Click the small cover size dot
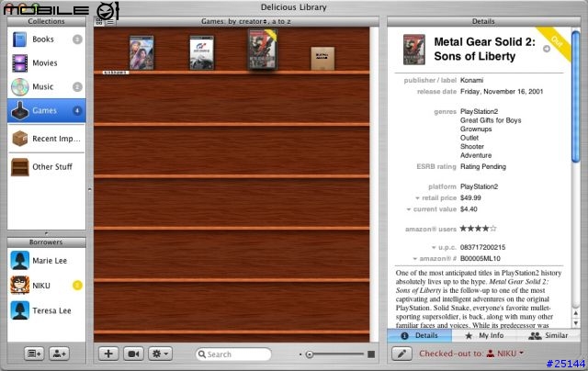Screen dimensions: 588x371 (x=300, y=354)
